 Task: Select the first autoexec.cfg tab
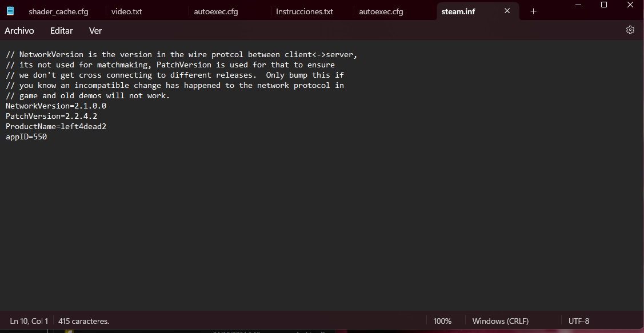[x=216, y=11]
